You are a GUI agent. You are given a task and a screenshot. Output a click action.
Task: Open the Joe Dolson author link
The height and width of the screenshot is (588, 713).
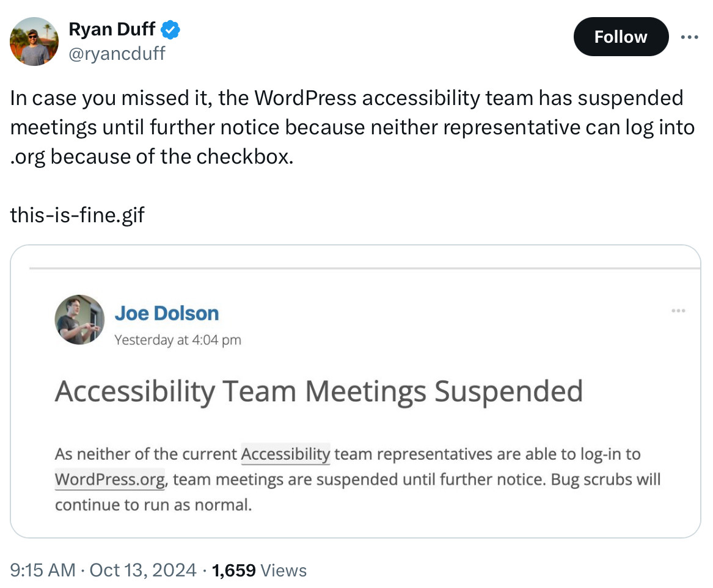point(166,313)
